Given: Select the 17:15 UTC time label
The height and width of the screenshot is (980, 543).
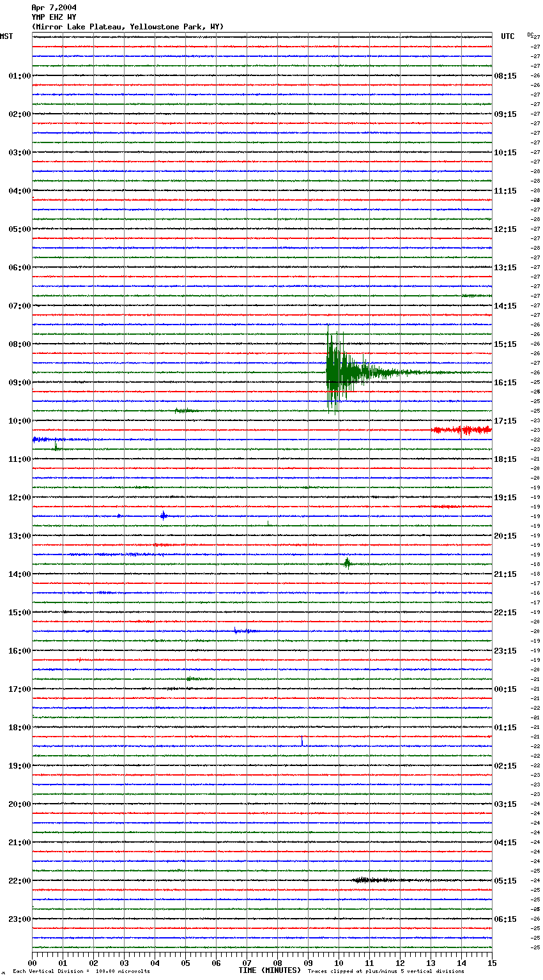Looking at the screenshot, I should pos(505,421).
